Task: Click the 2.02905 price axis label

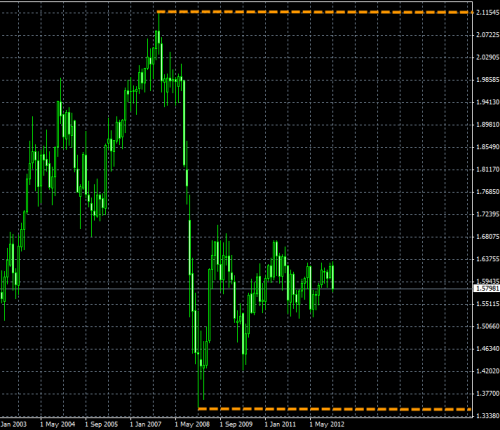Action: [x=488, y=57]
